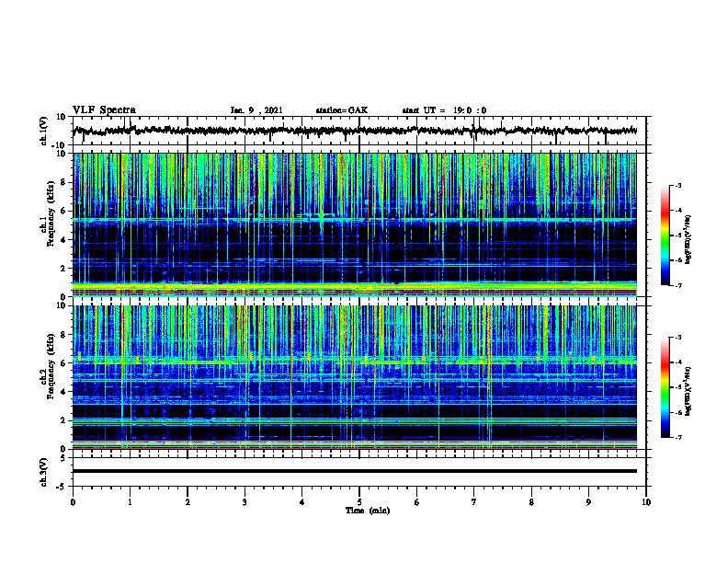Click the ch.1 color bar "log(PSD)" label
728x563 pixels.
(x=688, y=240)
